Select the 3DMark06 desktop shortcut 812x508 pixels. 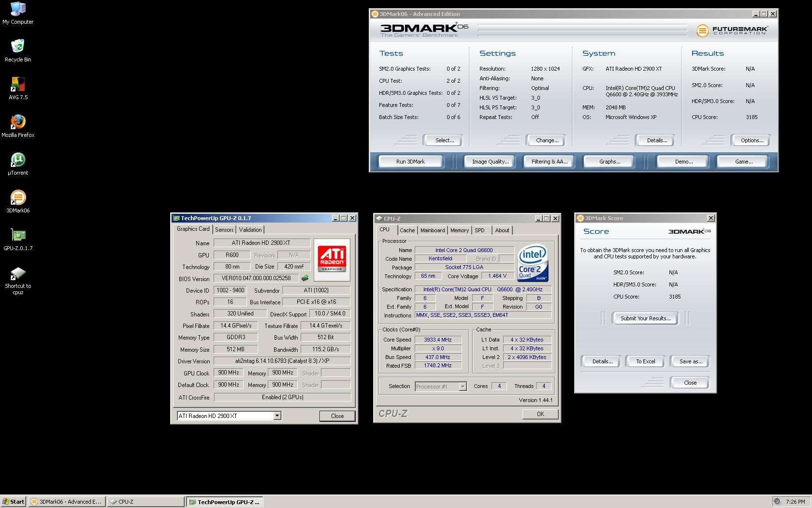(18, 201)
